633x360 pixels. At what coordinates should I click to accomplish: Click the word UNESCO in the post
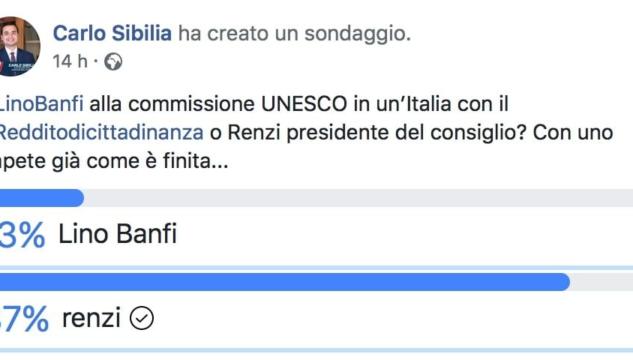304,104
